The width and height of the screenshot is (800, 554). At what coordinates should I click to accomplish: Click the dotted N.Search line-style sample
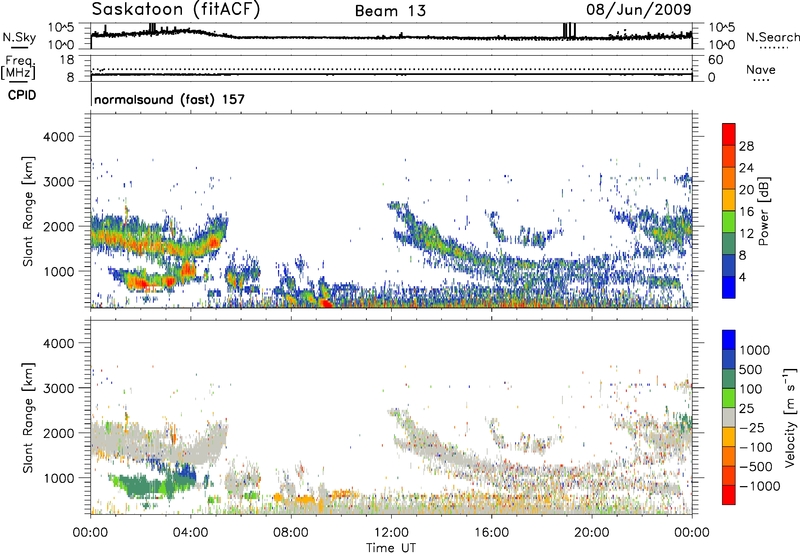tap(773, 48)
